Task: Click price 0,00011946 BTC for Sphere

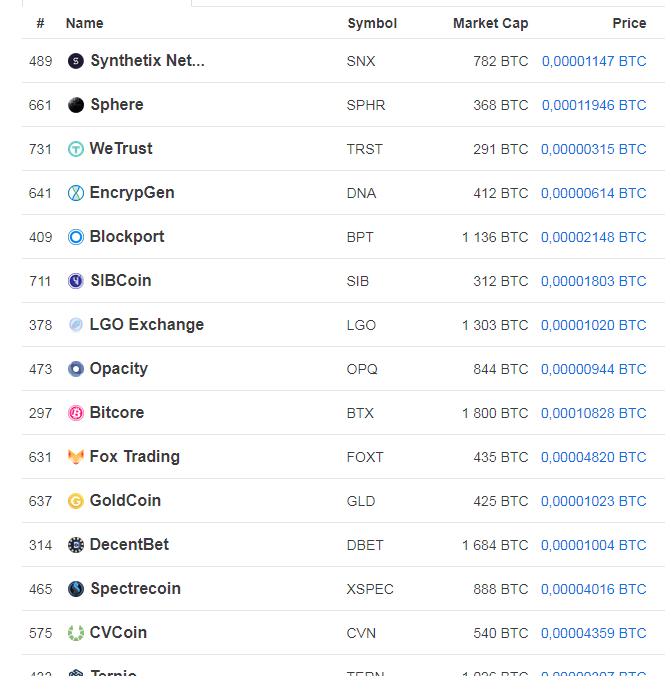Action: click(x=594, y=105)
